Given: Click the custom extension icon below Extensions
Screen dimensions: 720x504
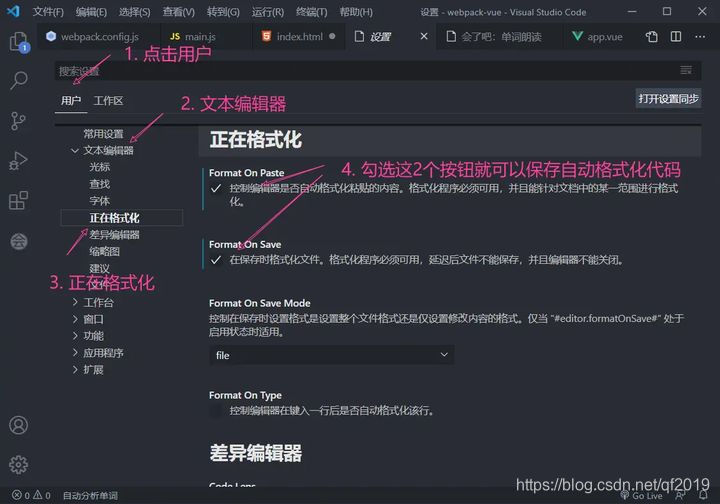Looking at the screenshot, I should pyautogui.click(x=19, y=241).
